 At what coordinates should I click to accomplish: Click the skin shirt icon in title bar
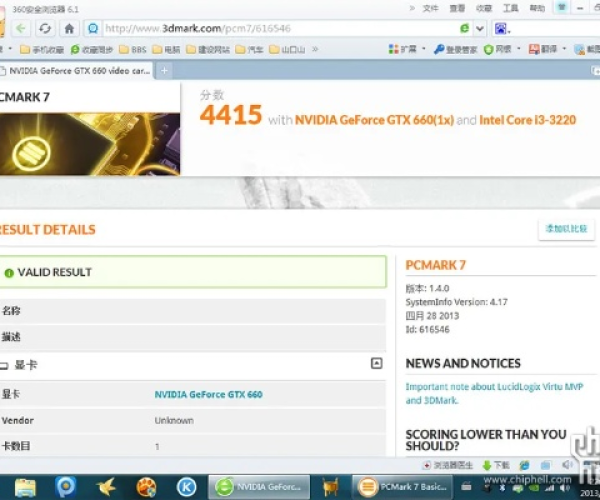click(x=561, y=8)
